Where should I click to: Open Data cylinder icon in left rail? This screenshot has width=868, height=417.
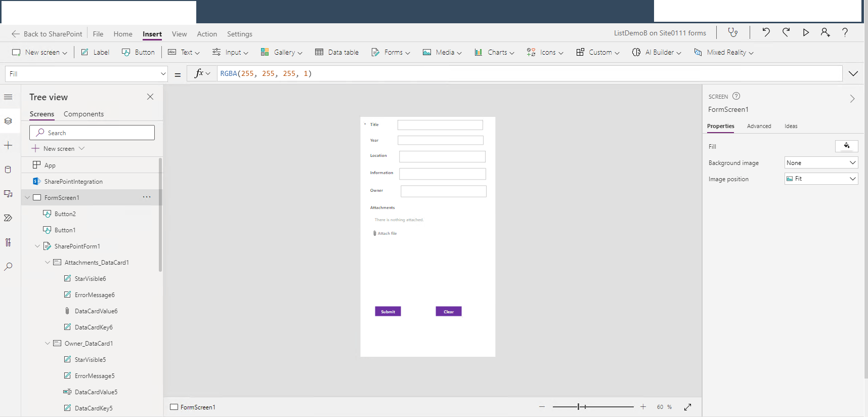8,170
